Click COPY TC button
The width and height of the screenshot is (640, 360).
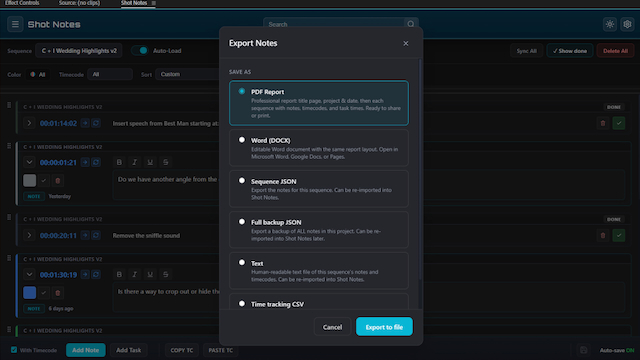click(182, 350)
